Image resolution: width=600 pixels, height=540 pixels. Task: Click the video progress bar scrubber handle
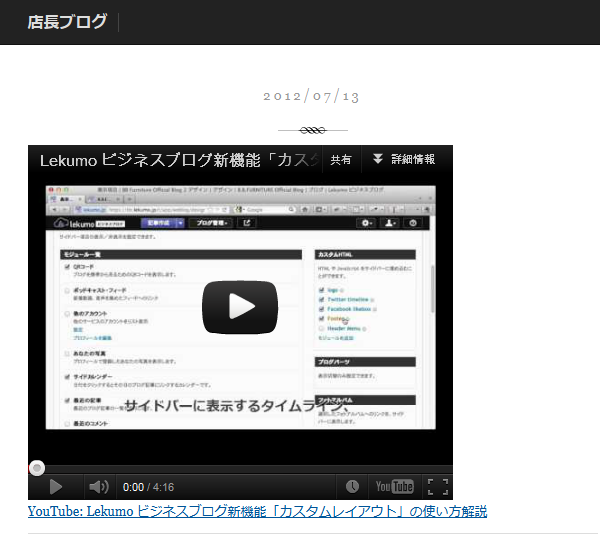point(37,468)
